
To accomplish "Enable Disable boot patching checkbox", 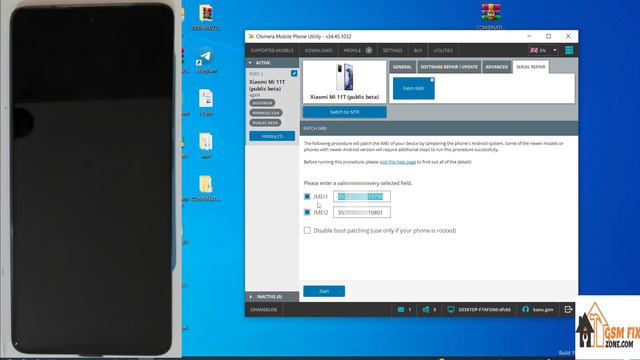I will coord(307,231).
